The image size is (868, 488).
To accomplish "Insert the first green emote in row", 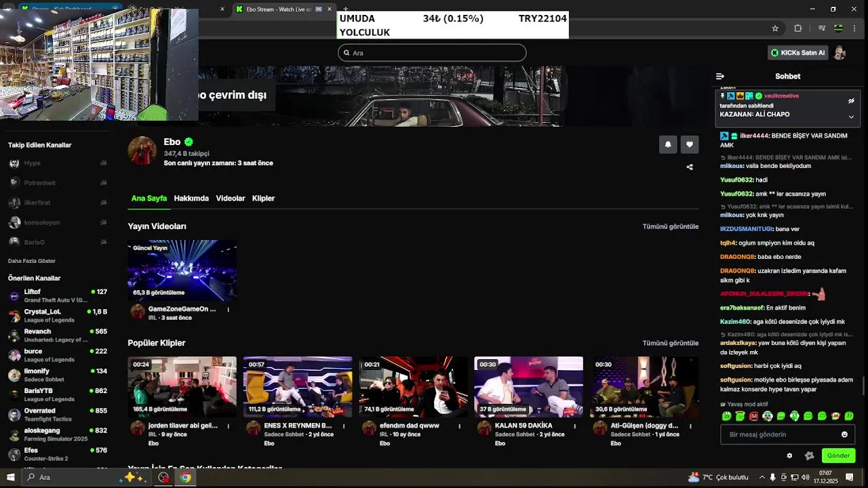I will click(726, 416).
